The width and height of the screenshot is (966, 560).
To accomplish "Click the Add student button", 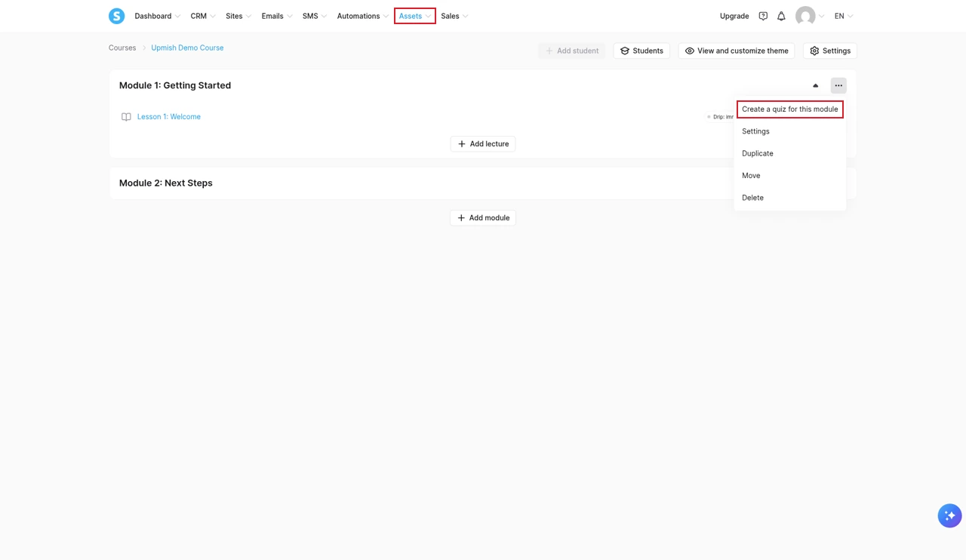I will [571, 51].
